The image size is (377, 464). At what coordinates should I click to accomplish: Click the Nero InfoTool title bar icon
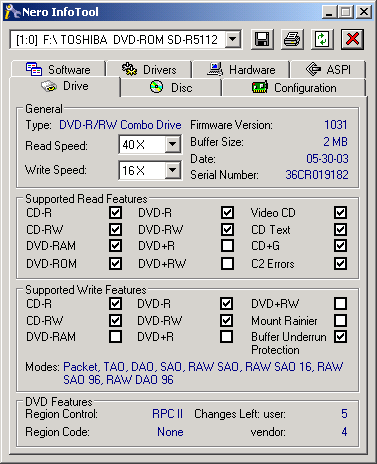pos(12,12)
